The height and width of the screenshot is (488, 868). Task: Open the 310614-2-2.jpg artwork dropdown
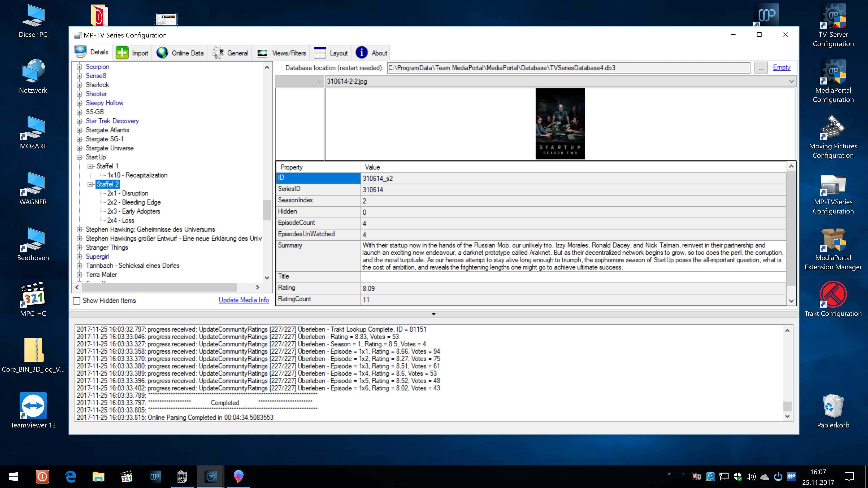[791, 81]
